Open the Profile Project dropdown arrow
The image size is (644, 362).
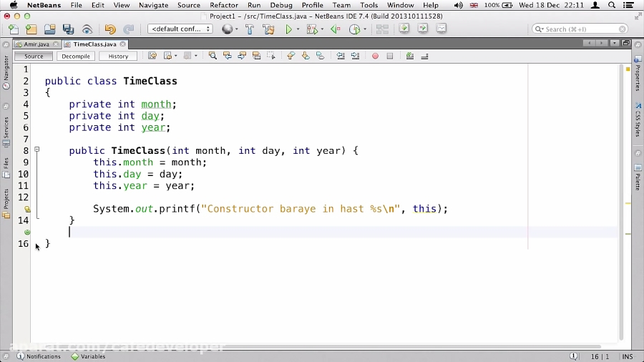[x=365, y=29]
